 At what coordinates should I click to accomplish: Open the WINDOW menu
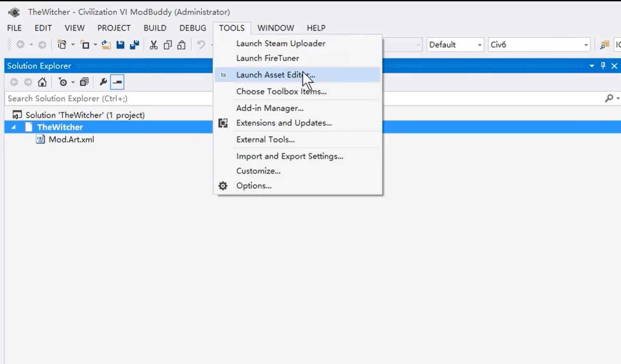click(276, 28)
